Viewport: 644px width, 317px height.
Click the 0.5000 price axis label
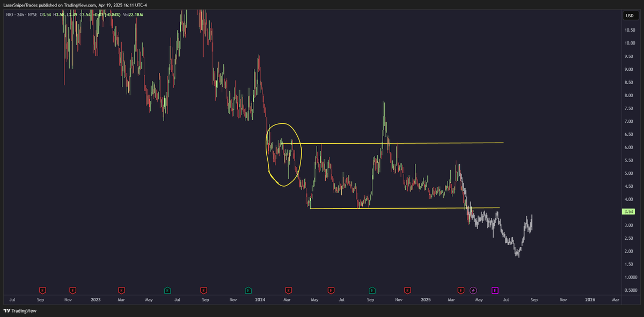click(x=630, y=290)
